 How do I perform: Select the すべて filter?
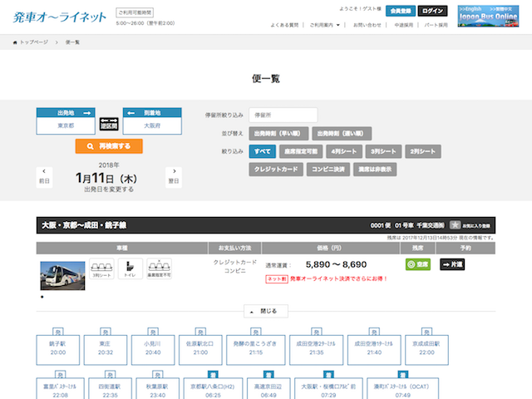[263, 151]
